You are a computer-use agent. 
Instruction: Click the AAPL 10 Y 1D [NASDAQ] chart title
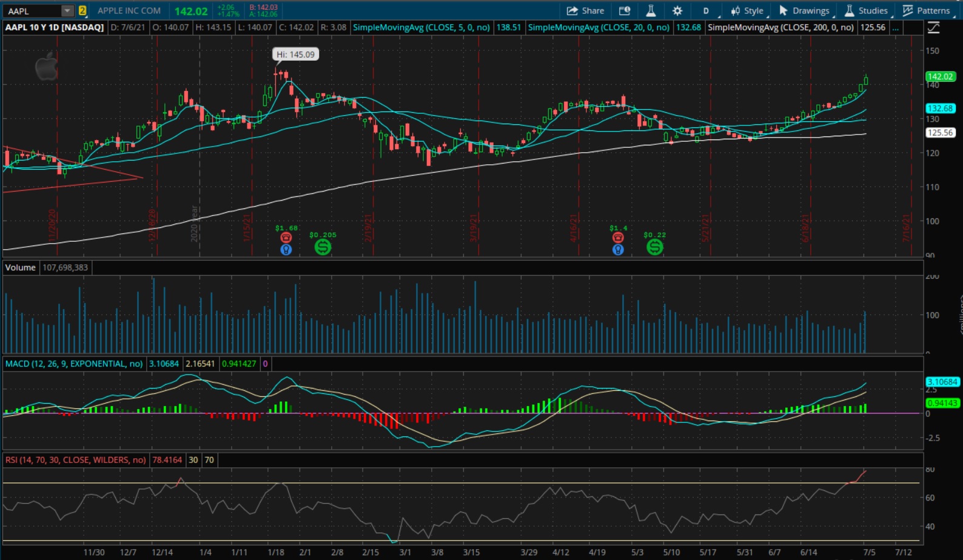tap(55, 27)
